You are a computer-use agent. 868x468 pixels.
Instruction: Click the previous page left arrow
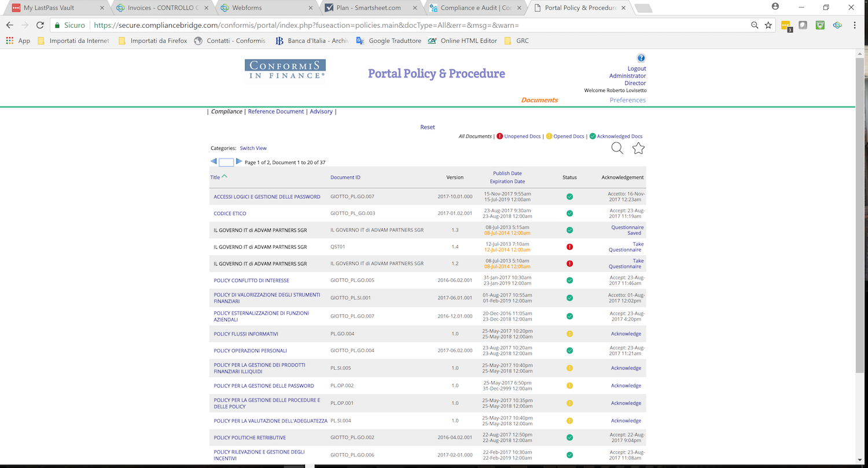pyautogui.click(x=214, y=162)
